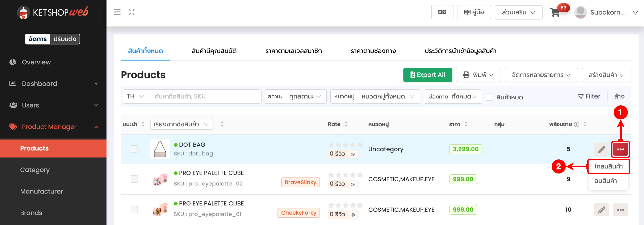Image resolution: width=644 pixels, height=225 pixels.
Task: Click the CheekyForky tag
Action: click(x=299, y=213)
